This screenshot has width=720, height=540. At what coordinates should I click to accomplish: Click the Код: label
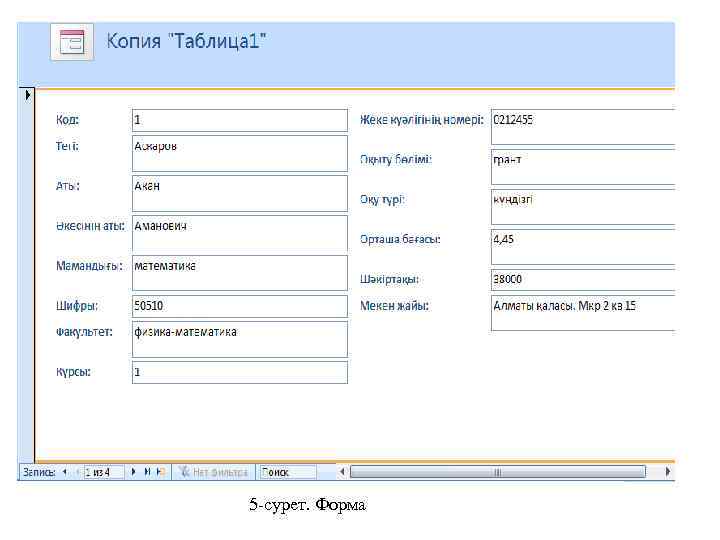pos(68,120)
